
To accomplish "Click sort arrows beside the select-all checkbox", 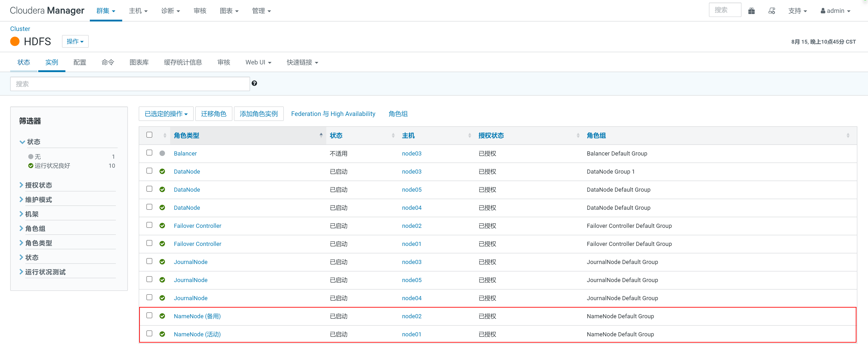I will [165, 135].
